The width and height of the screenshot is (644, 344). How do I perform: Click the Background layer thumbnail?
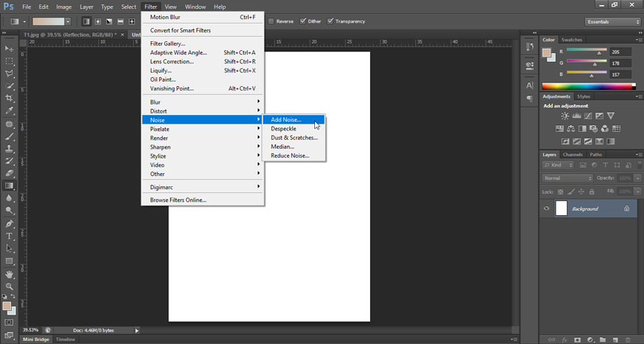(561, 208)
